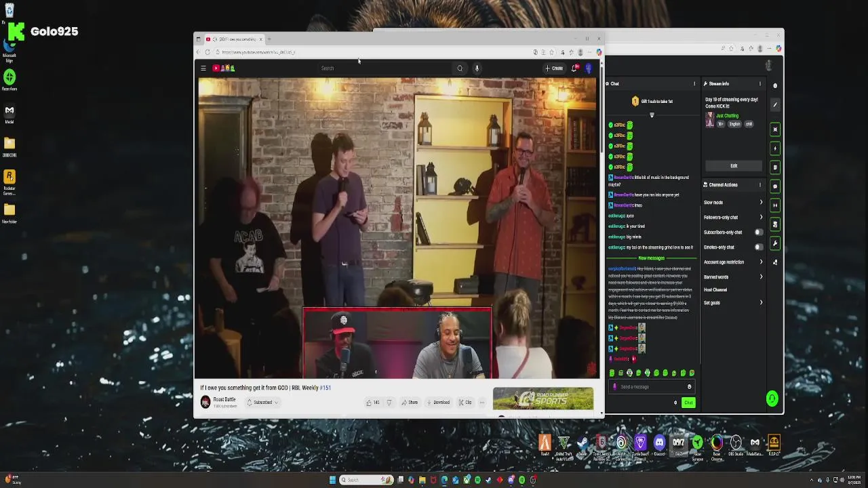
Task: Focus the YouTube search field
Action: click(384, 68)
